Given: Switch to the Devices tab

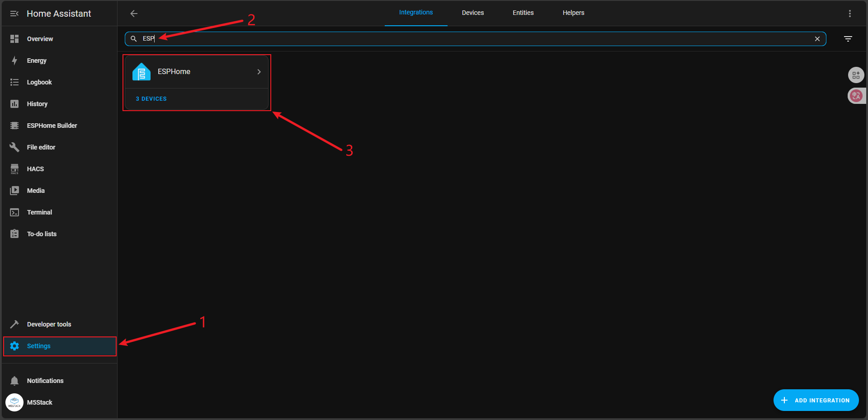Looking at the screenshot, I should point(473,13).
